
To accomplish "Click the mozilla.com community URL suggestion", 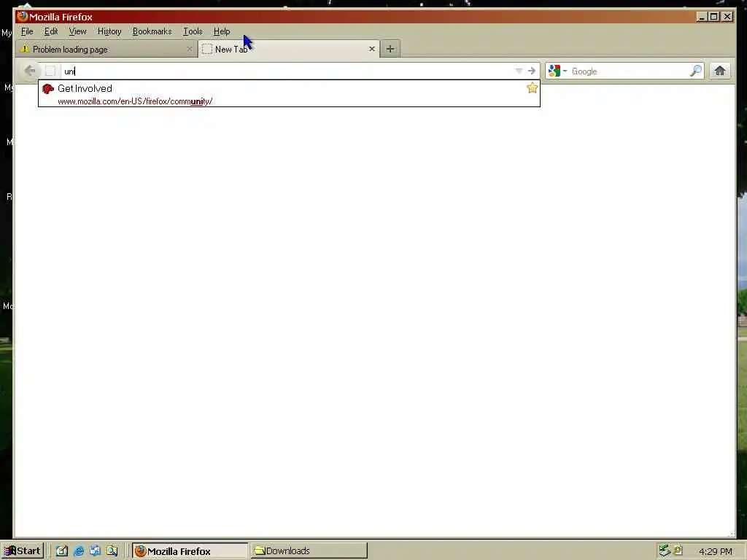I will (135, 101).
